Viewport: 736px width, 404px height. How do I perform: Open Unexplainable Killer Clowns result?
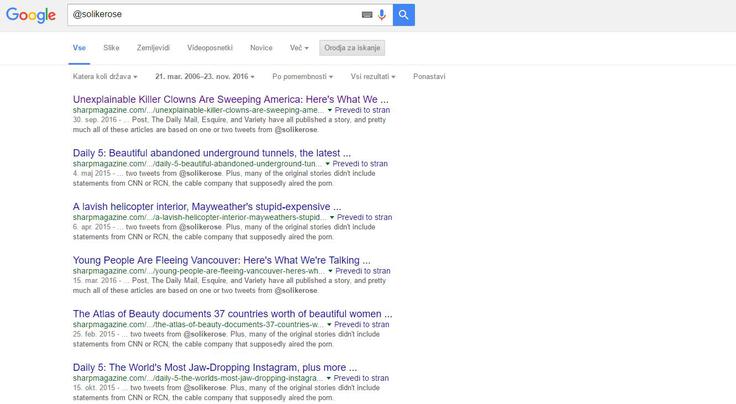pyautogui.click(x=230, y=99)
